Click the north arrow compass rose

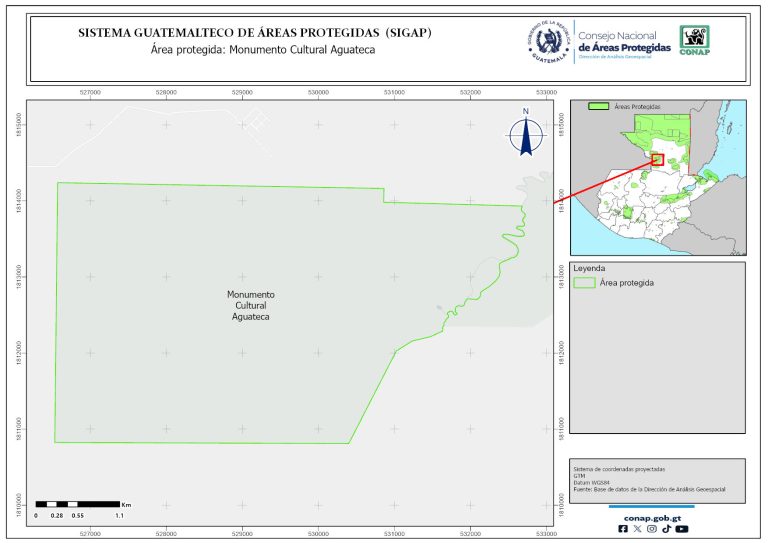point(525,134)
